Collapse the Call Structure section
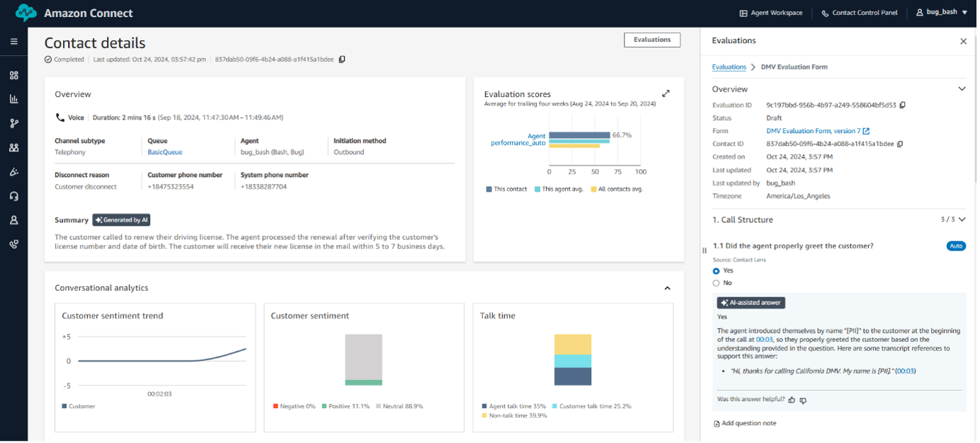This screenshot has height=443, width=980. (962, 219)
